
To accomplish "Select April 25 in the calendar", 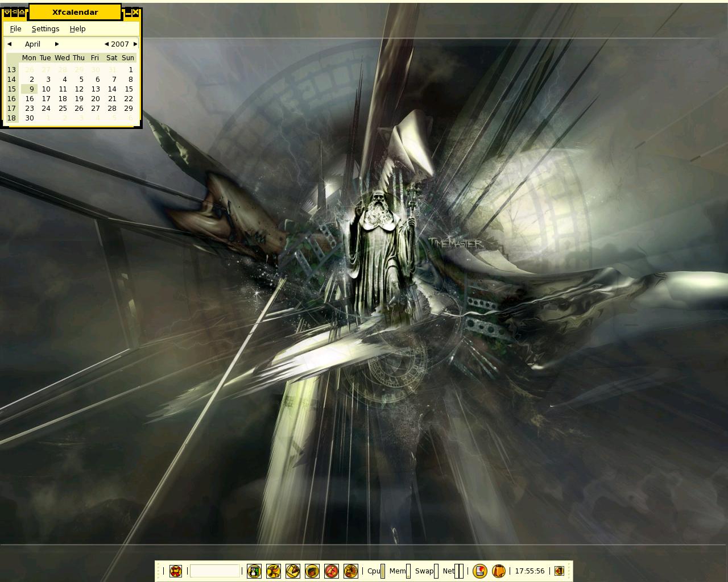I will (63, 108).
